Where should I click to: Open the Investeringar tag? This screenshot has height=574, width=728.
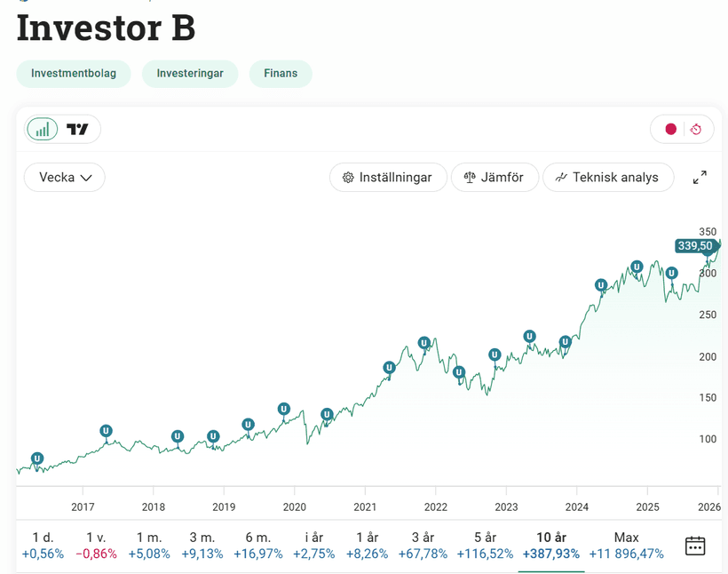click(190, 73)
